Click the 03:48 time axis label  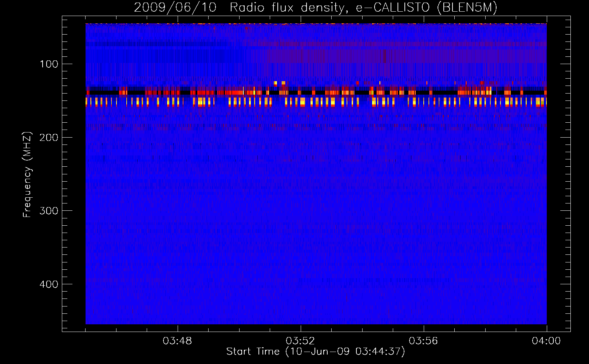point(177,341)
